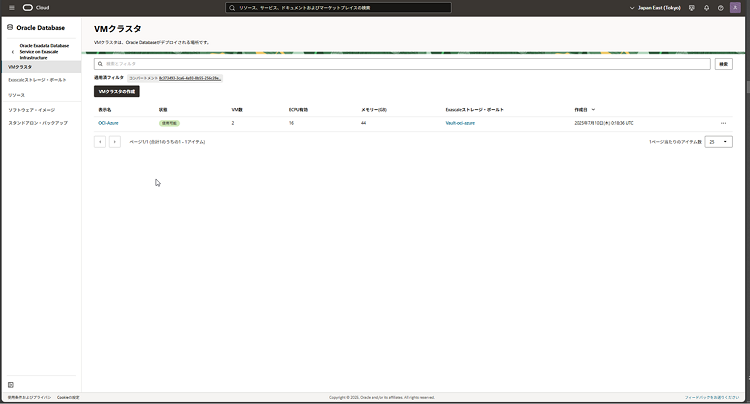750x404 pixels.
Task: Click the icon at bottom of sidebar
Action: tap(11, 384)
